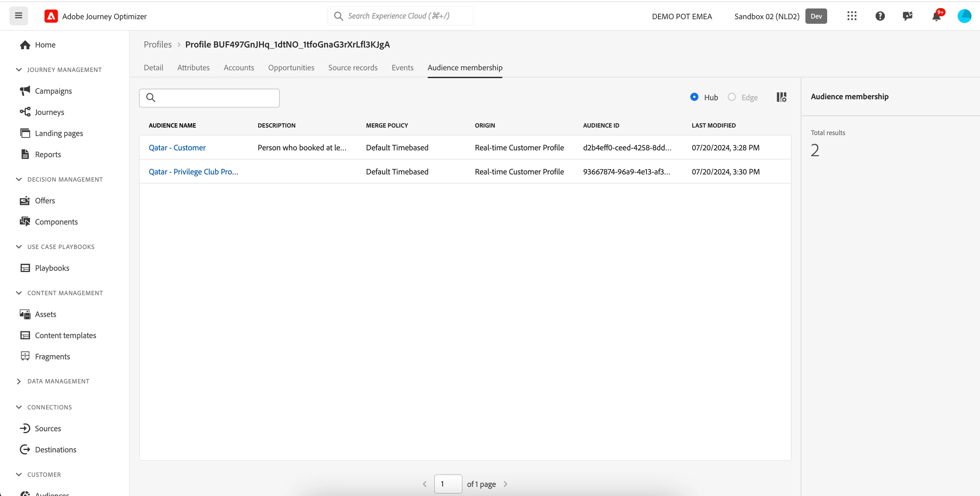The height and width of the screenshot is (496, 980).
Task: Open the user profile avatar
Action: (964, 16)
